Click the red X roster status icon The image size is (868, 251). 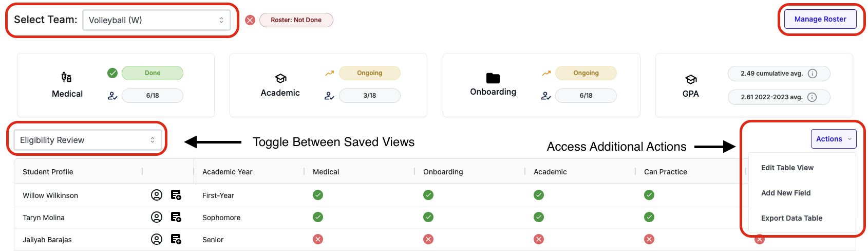250,20
